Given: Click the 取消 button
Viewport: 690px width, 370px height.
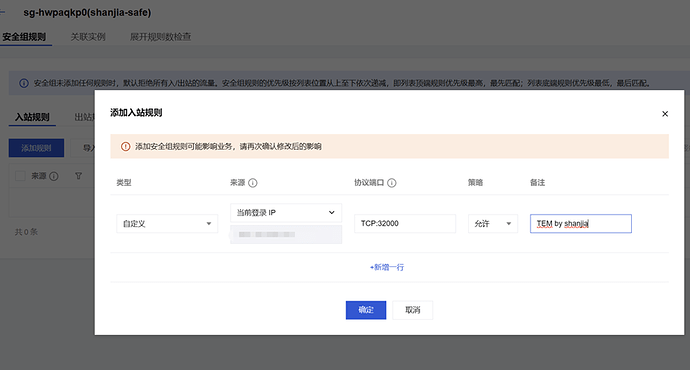Looking at the screenshot, I should (413, 310).
